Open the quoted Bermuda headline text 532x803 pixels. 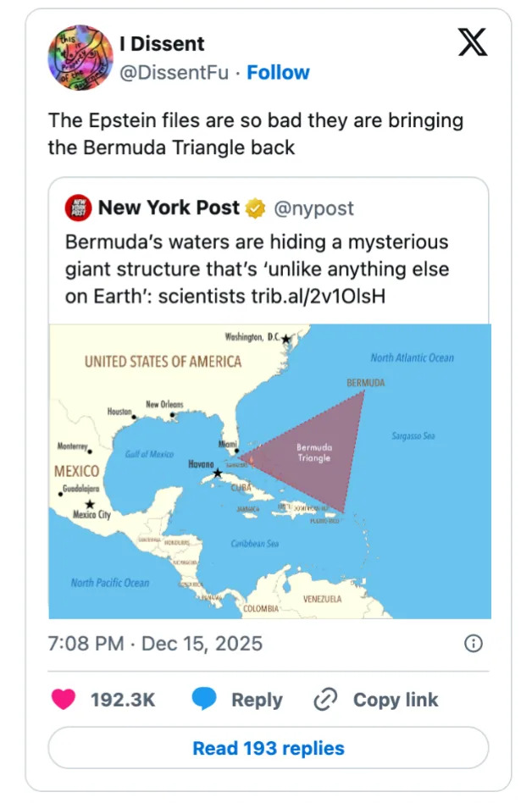257,270
